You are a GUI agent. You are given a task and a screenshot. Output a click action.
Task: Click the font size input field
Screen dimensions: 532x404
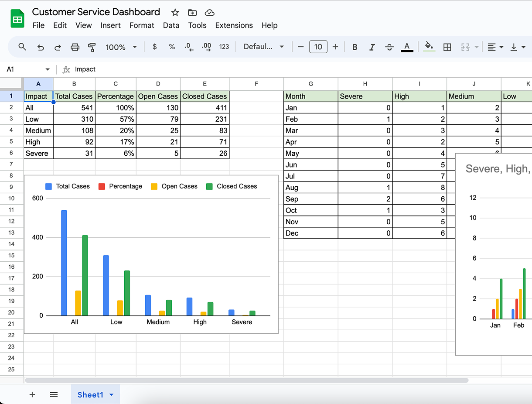tap(318, 47)
